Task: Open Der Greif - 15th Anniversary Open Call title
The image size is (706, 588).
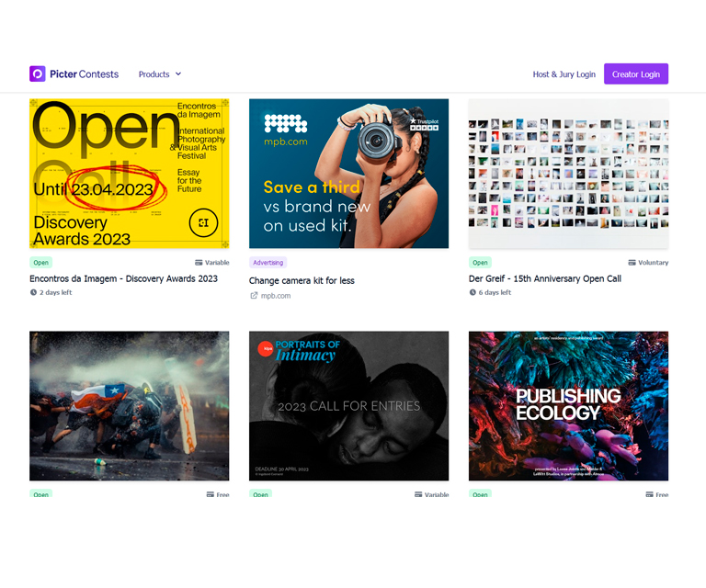Action: pos(544,278)
